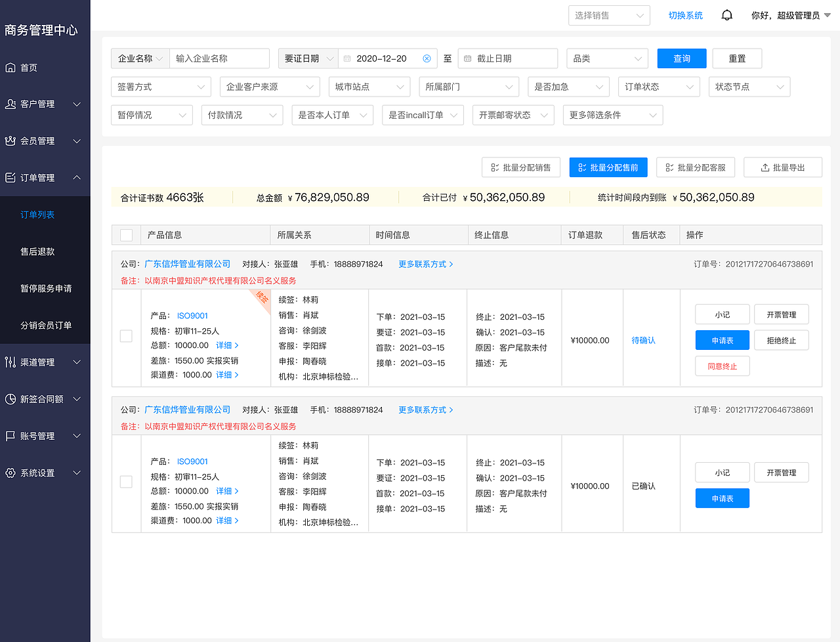Check the second order row checkbox
Image resolution: width=840 pixels, height=642 pixels.
[126, 481]
